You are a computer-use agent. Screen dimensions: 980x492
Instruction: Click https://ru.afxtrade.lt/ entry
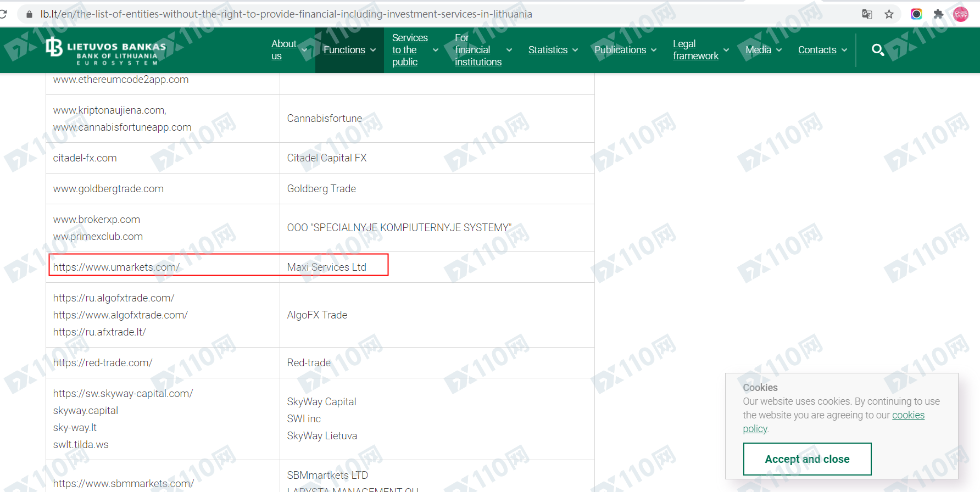tap(99, 332)
